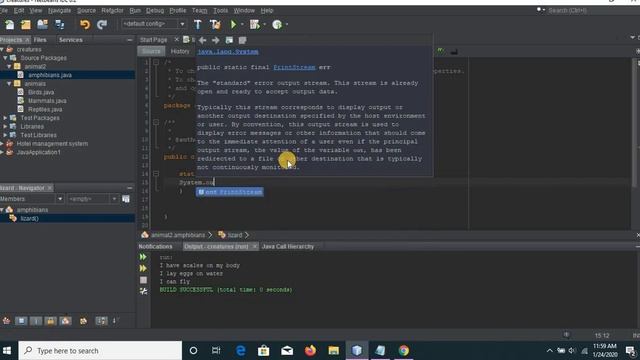
Task: Open the Run Project dropdown arrow
Action: (242, 24)
